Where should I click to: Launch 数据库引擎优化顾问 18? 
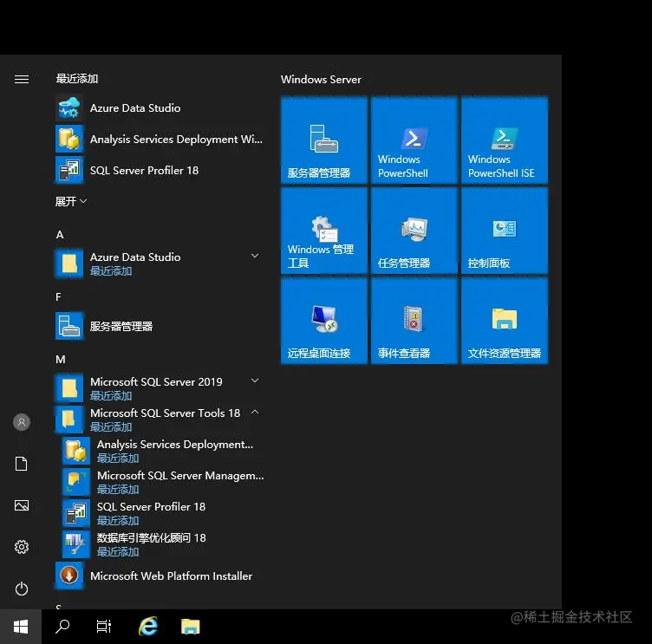(x=163, y=544)
